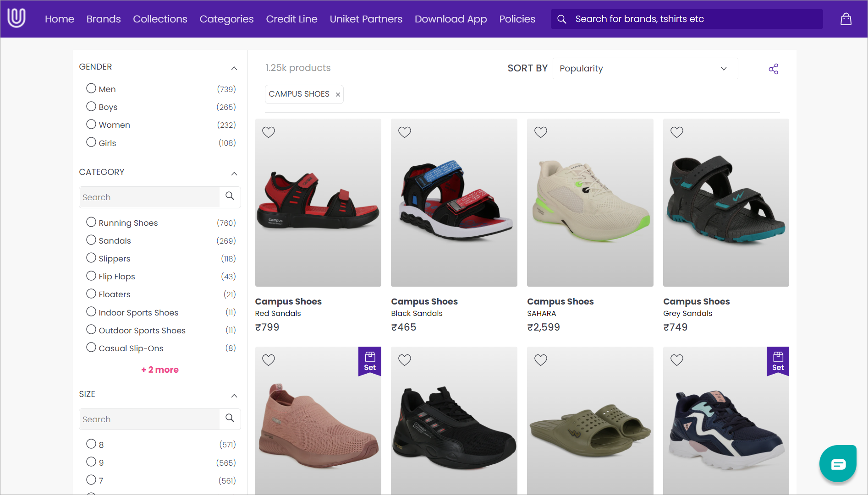
Task: Wishlist the SAHARA shoe product
Action: (x=541, y=132)
